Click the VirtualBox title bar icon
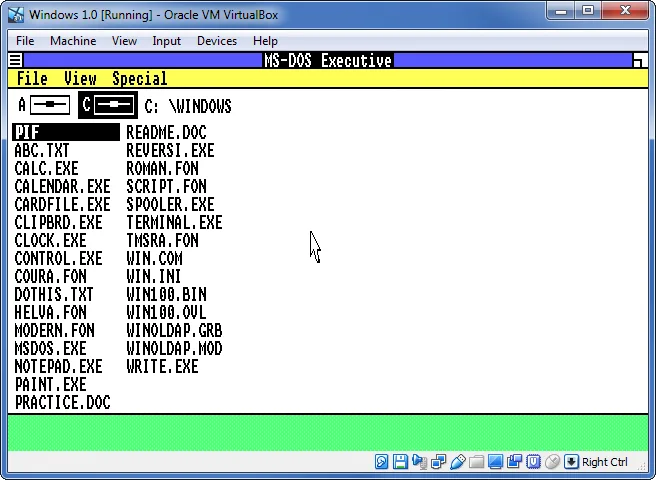656x480 pixels. coord(16,15)
